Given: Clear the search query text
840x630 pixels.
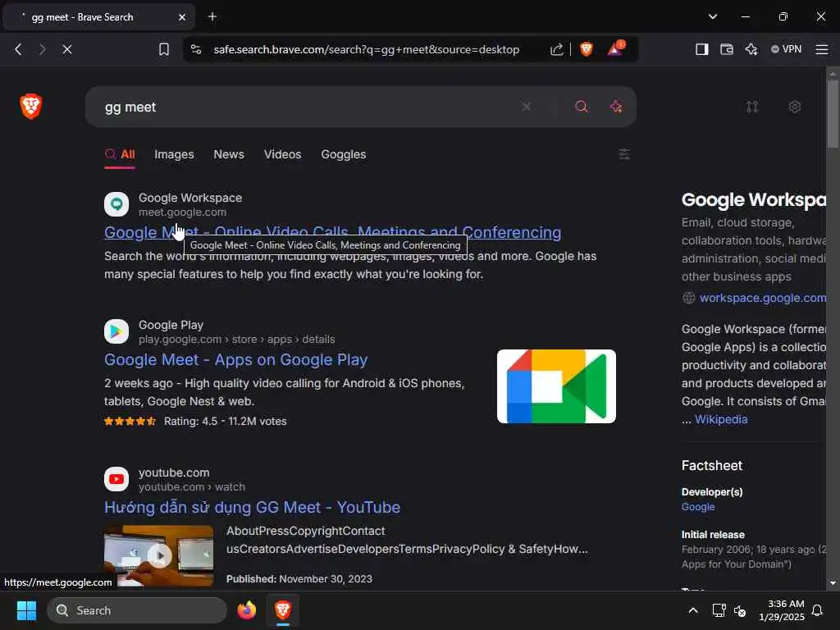Looking at the screenshot, I should tap(526, 107).
